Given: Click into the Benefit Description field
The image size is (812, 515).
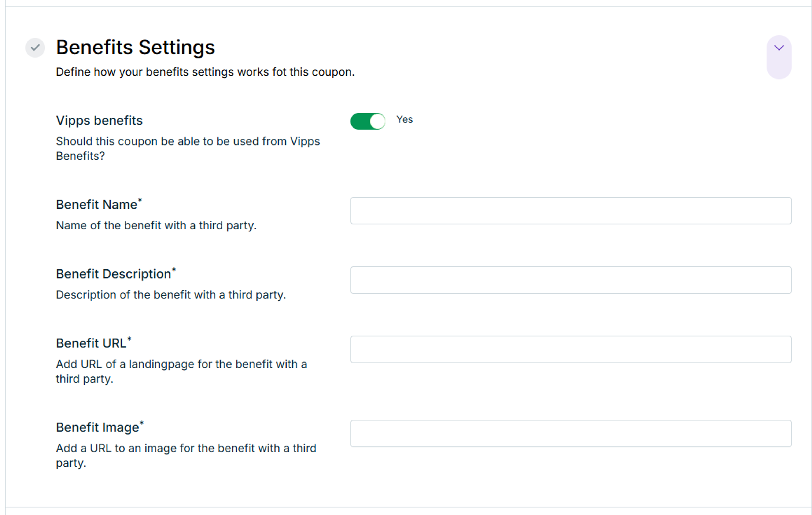Looking at the screenshot, I should [x=571, y=280].
